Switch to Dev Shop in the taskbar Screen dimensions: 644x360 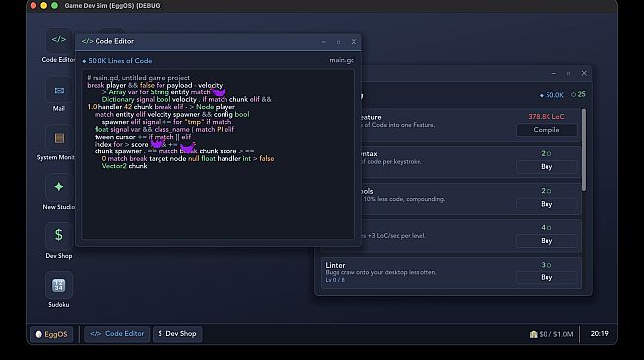point(177,334)
